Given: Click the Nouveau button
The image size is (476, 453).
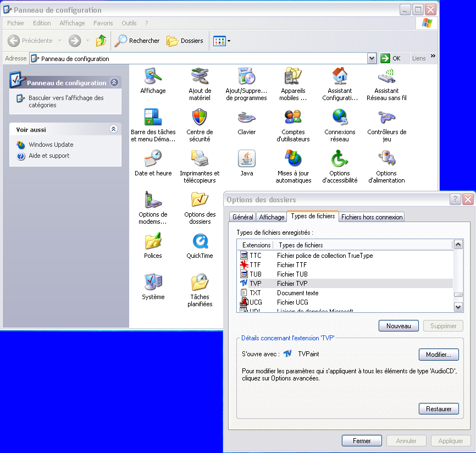Looking at the screenshot, I should (x=398, y=326).
